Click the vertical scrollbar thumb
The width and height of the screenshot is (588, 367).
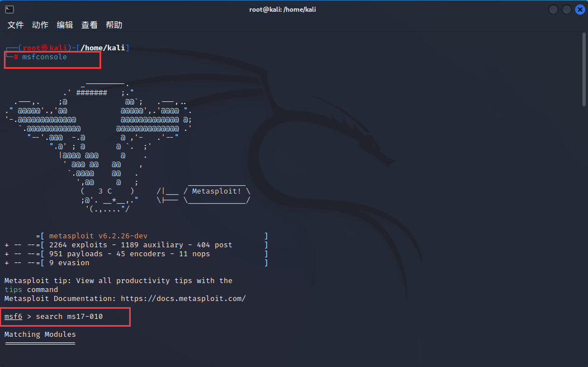click(x=584, y=69)
